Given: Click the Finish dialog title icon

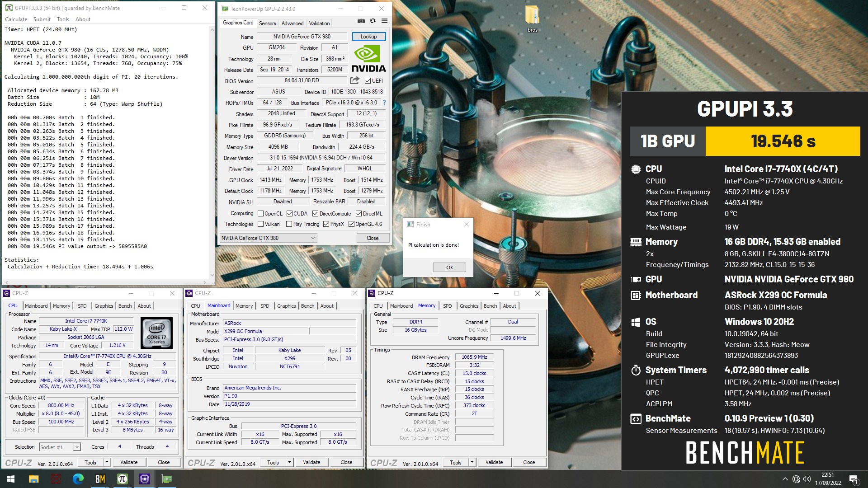Looking at the screenshot, I should pyautogui.click(x=410, y=224).
